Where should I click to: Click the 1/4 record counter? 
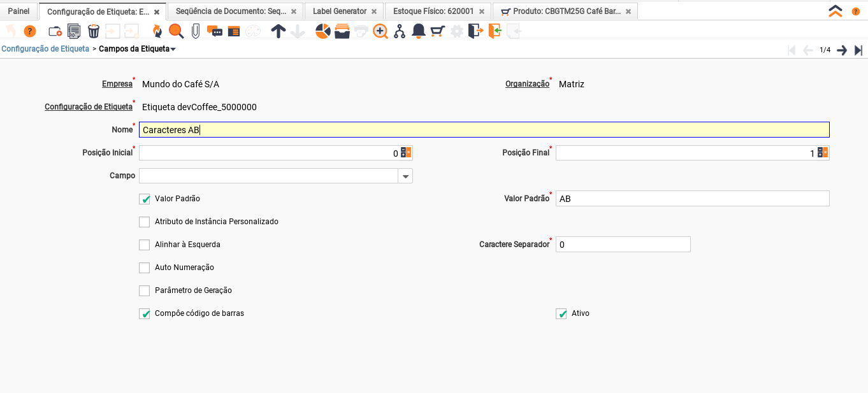click(825, 50)
